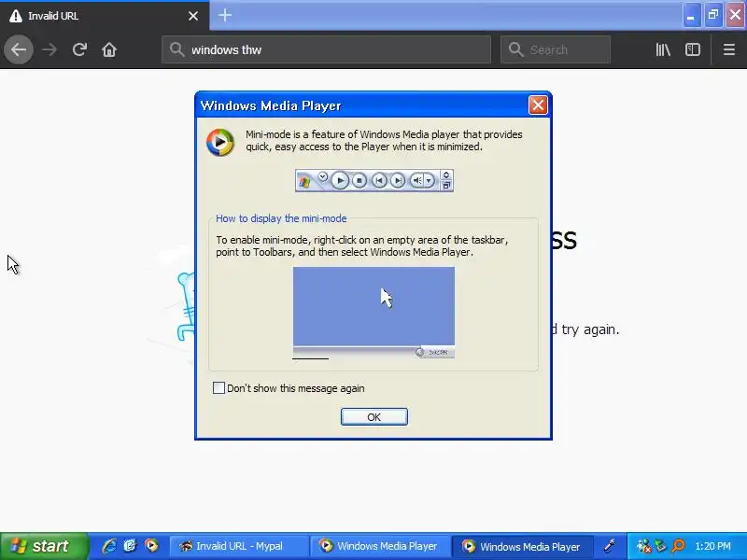This screenshot has width=747, height=560.
Task: Reload the page with the refresh icon
Action: [79, 49]
